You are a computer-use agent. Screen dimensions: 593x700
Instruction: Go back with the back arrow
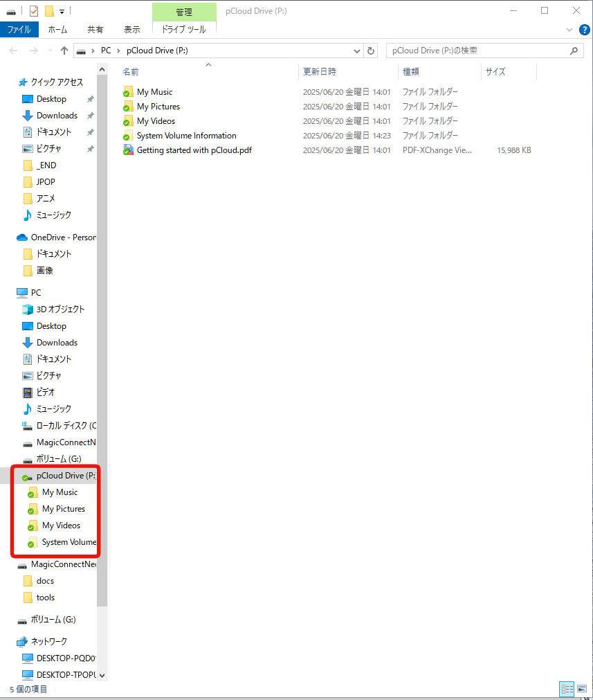coord(13,51)
